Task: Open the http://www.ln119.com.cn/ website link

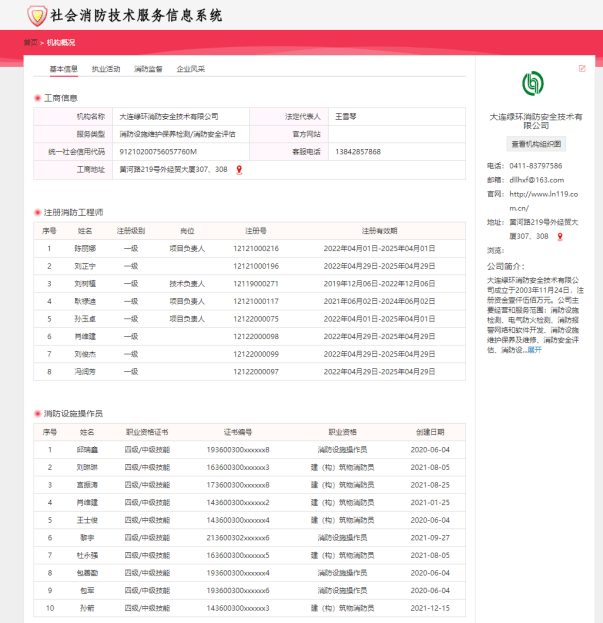Action: click(x=543, y=201)
